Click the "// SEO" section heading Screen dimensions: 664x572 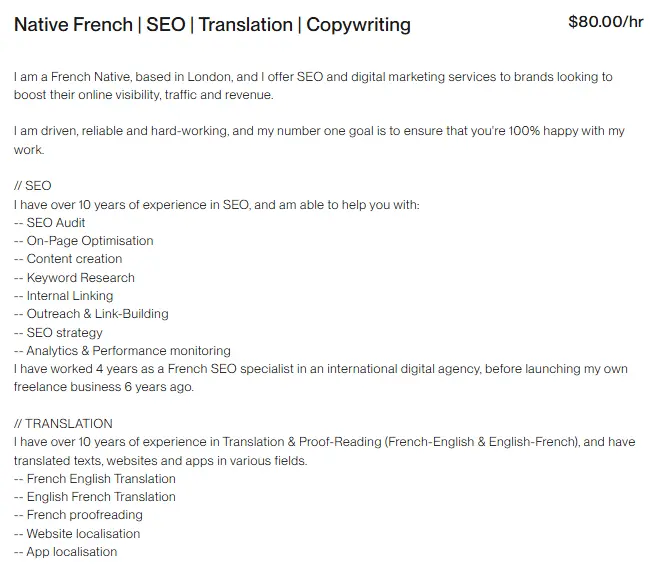pos(33,186)
